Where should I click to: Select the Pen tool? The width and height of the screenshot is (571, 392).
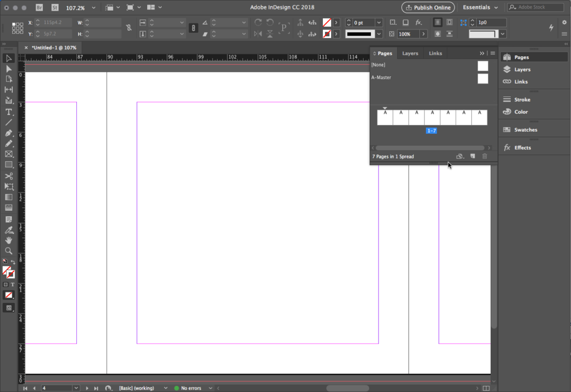(9, 133)
